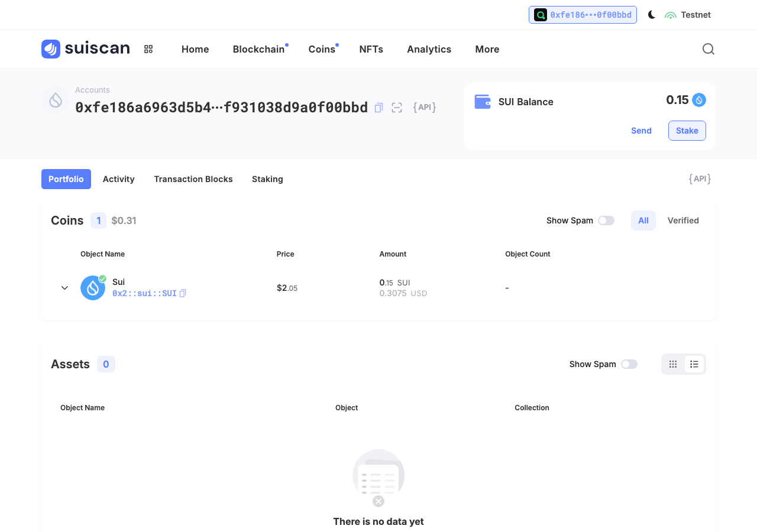Switch to dark mode via moon icon
The image size is (757, 532).
[x=651, y=15]
